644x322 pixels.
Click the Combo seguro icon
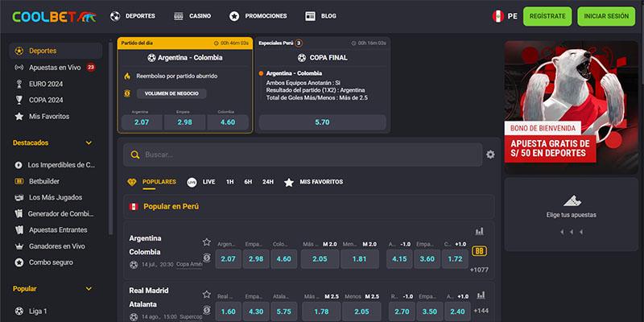19,262
